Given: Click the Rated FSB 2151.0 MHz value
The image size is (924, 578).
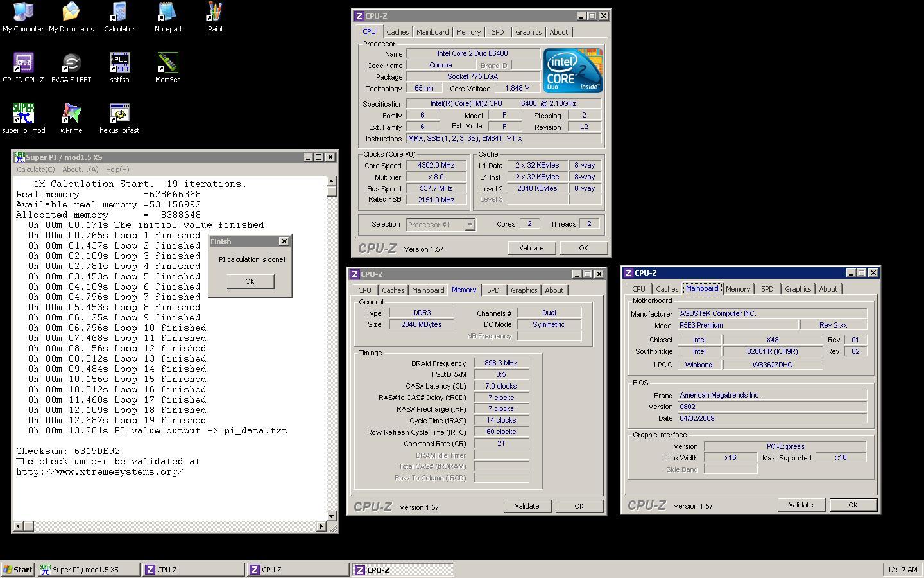Looking at the screenshot, I should pyautogui.click(x=436, y=200).
